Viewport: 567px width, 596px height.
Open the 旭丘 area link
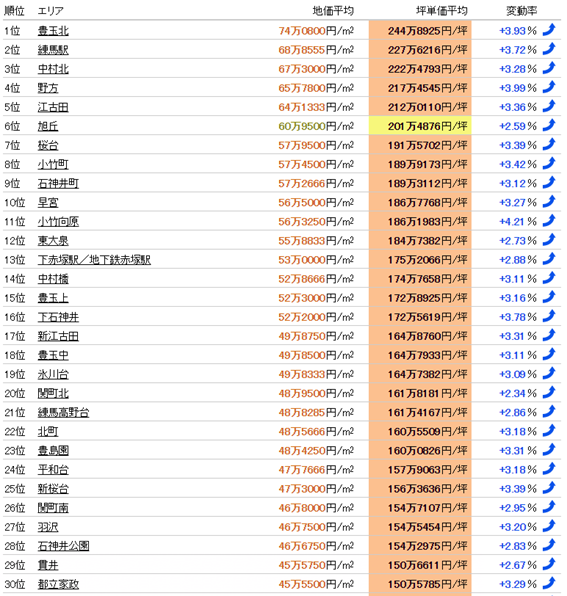(x=48, y=126)
